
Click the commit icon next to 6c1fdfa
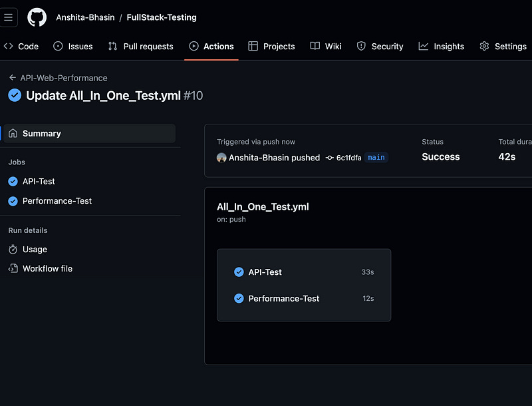pyautogui.click(x=329, y=158)
